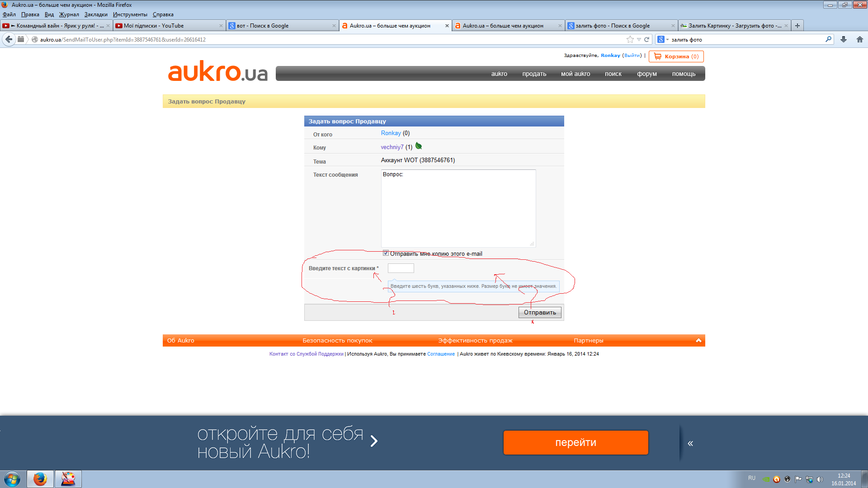The width and height of the screenshot is (868, 488).
Task: Click the Отправить button
Action: pos(540,312)
